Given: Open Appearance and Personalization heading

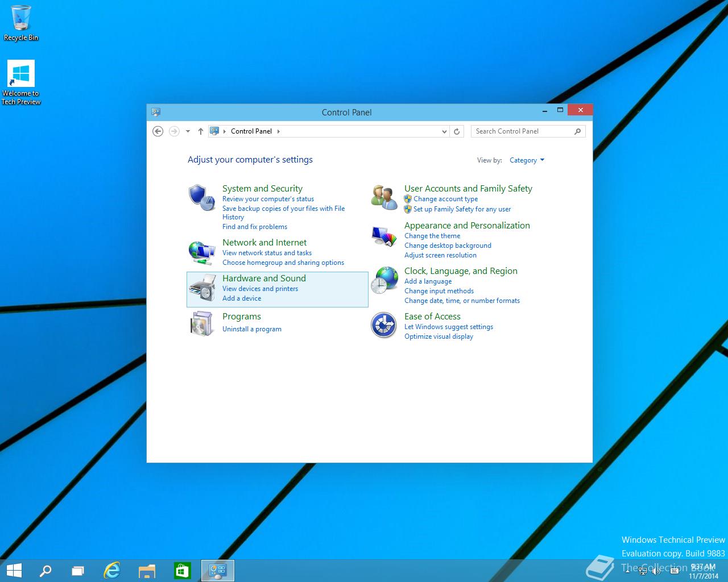Looking at the screenshot, I should pyautogui.click(x=467, y=226).
